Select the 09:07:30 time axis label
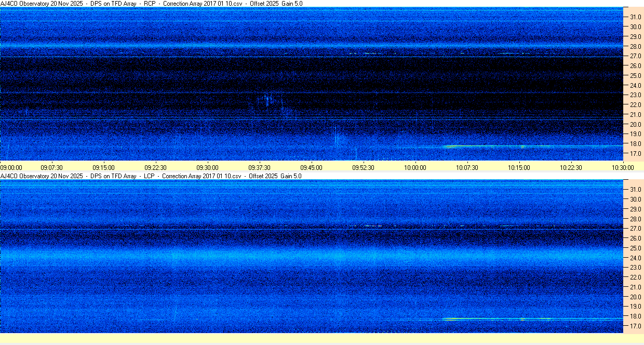 52,167
